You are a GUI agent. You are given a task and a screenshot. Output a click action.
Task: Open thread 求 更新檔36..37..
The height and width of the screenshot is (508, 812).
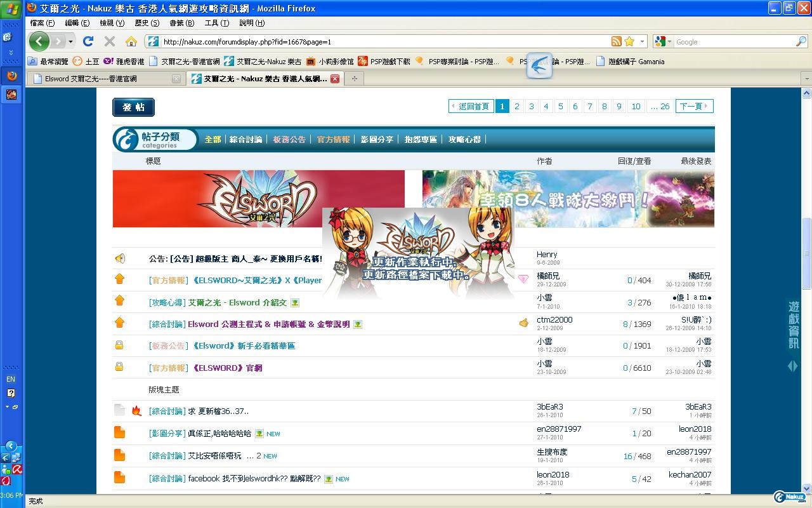[x=218, y=411]
